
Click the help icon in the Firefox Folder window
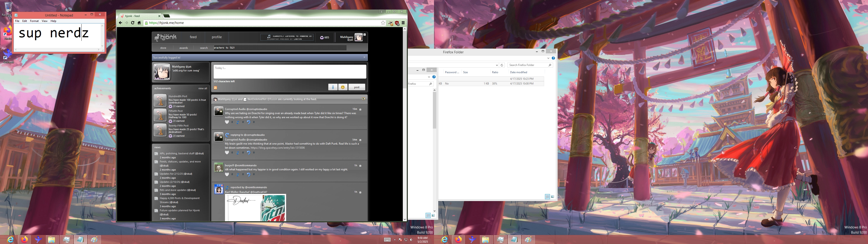tap(553, 58)
